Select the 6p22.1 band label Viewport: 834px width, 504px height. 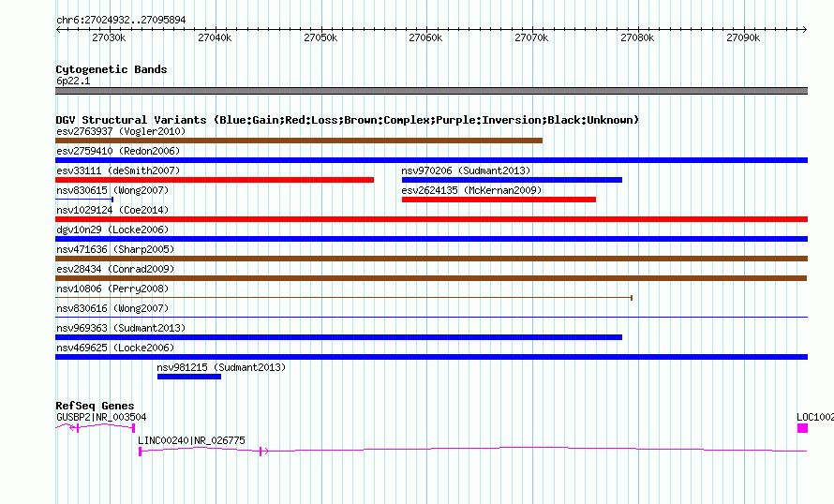coord(73,81)
